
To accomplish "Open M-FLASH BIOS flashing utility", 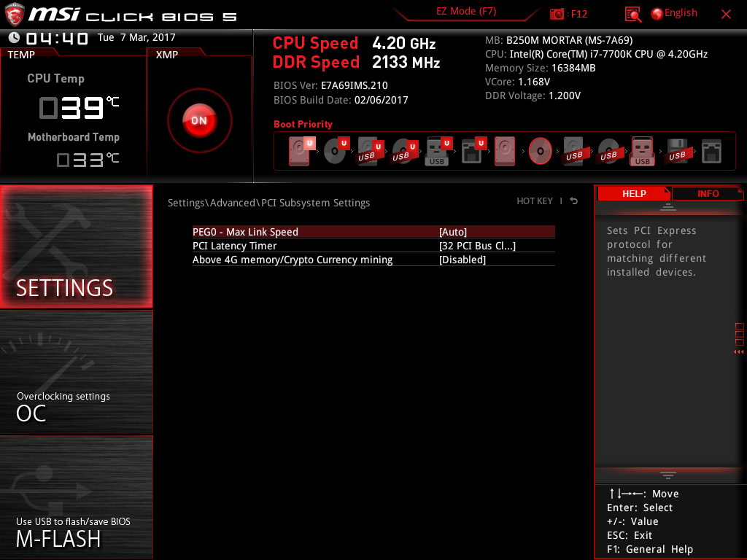I will [x=77, y=497].
